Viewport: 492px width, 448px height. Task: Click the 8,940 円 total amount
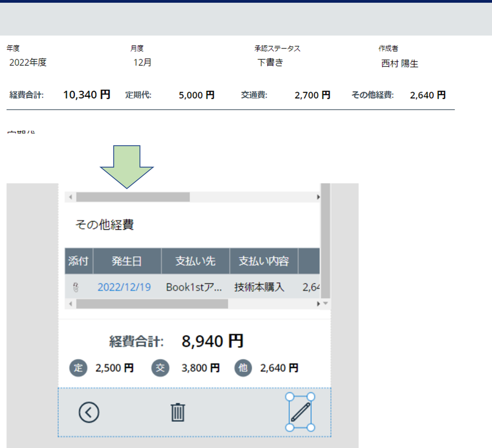tap(213, 341)
